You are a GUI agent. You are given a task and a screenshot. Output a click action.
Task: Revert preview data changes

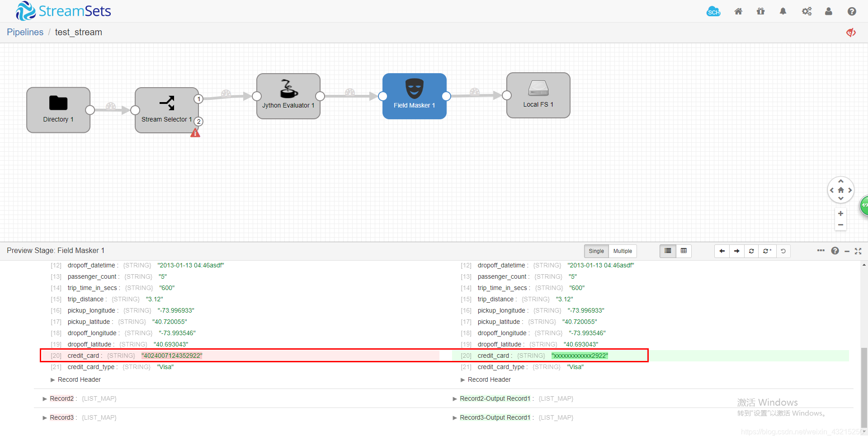[783, 251]
